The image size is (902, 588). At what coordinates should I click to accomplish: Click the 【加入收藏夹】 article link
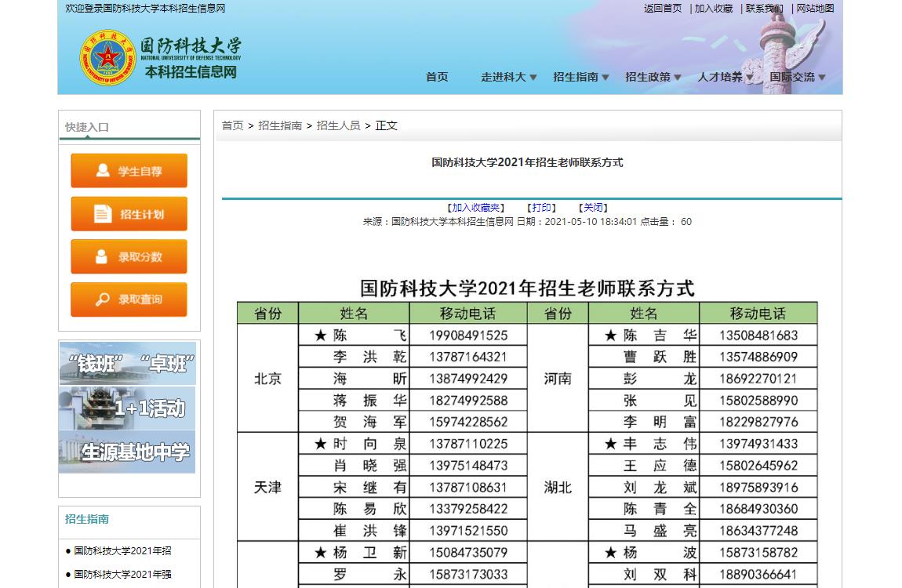click(476, 208)
